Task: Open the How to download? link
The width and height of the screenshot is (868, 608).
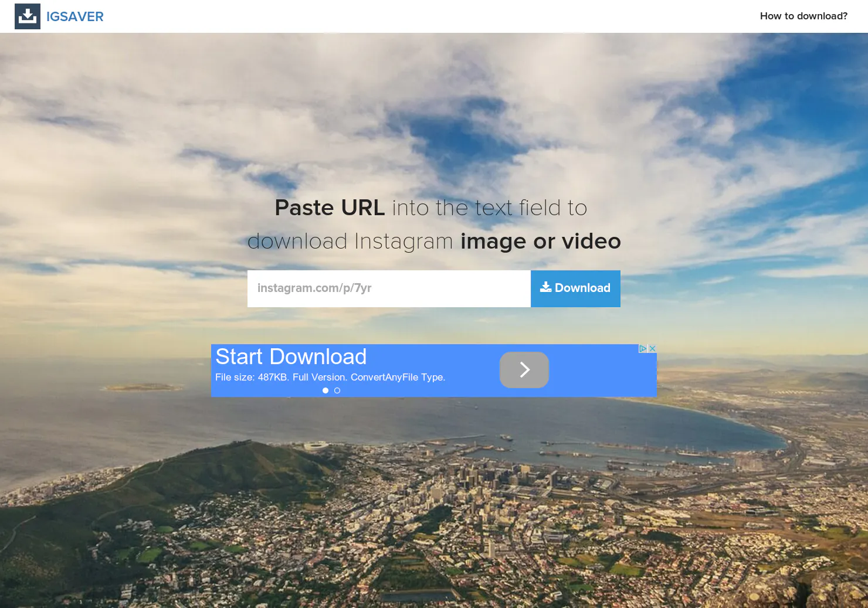Action: [x=803, y=16]
